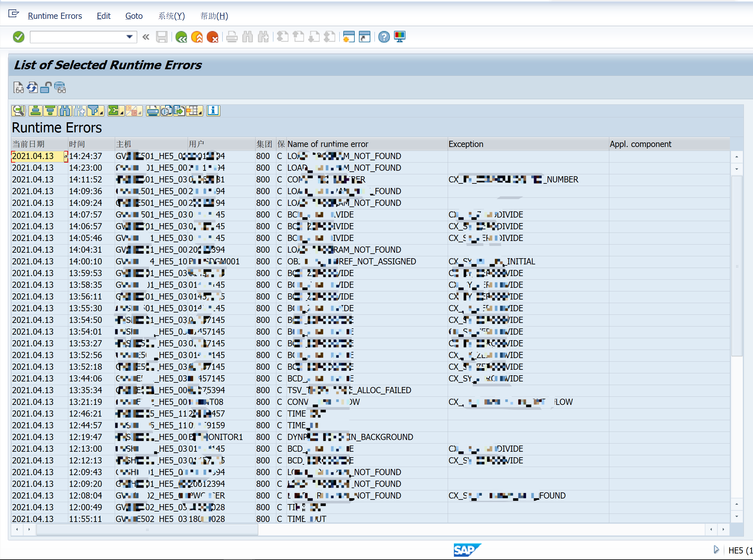The image size is (753, 560).
Task: Click the blue information icon
Action: [213, 111]
